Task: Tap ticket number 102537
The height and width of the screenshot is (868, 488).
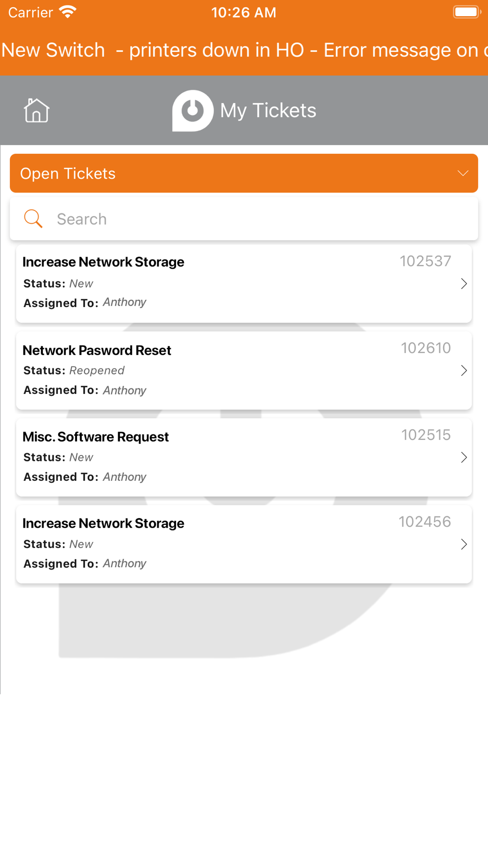Action: (x=426, y=261)
